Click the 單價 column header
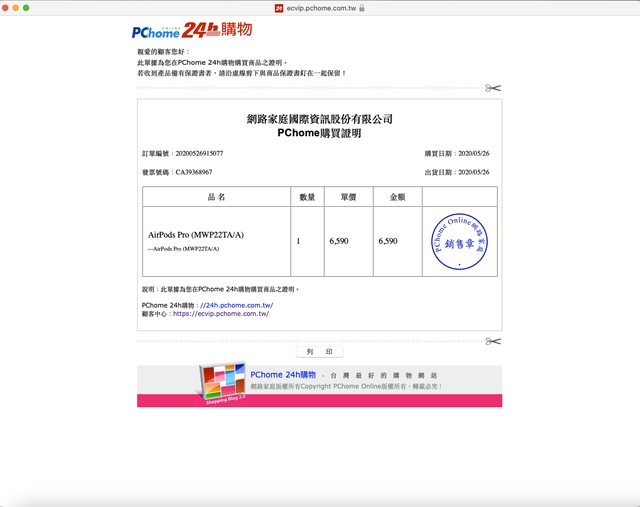The width and height of the screenshot is (640, 507). (x=349, y=197)
